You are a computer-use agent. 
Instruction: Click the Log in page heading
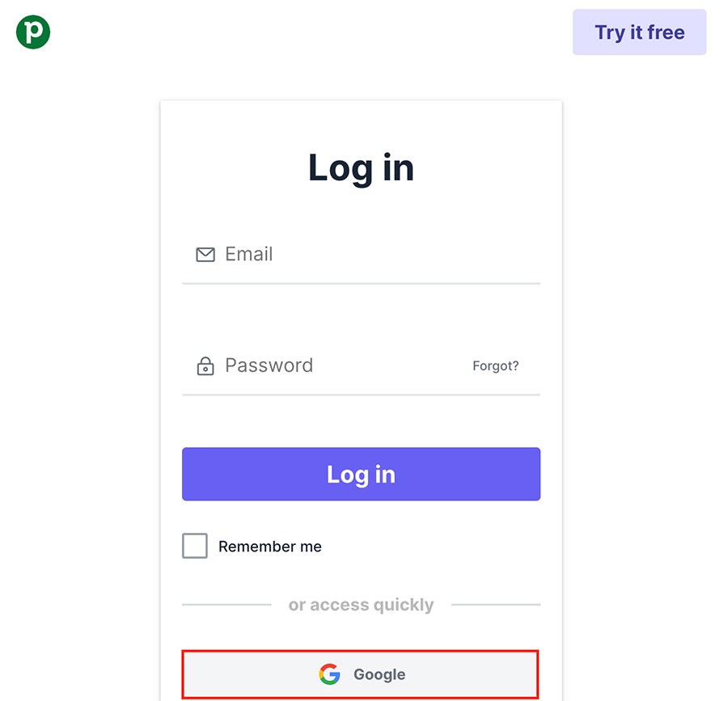click(x=361, y=168)
